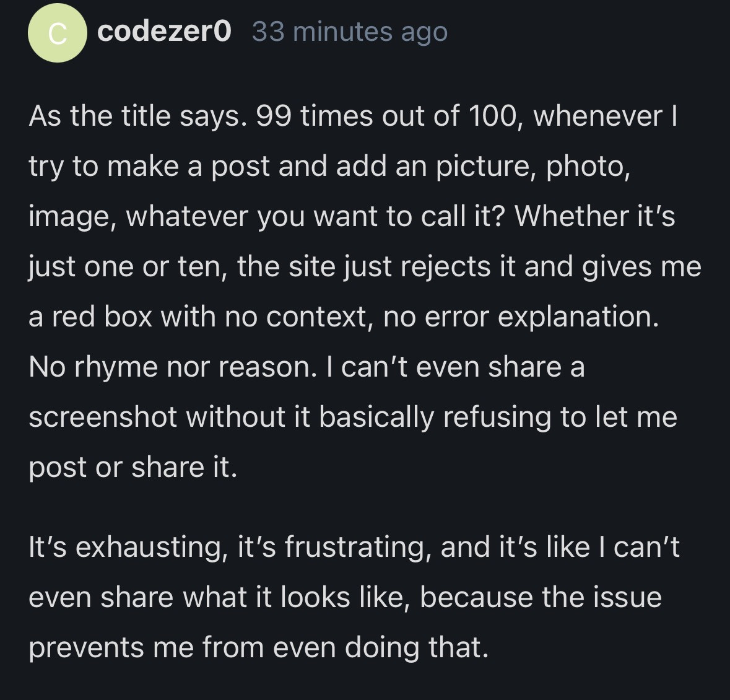The height and width of the screenshot is (700, 730).
Task: Click the line beginning "a red box with"
Action: pyautogui.click(x=344, y=317)
